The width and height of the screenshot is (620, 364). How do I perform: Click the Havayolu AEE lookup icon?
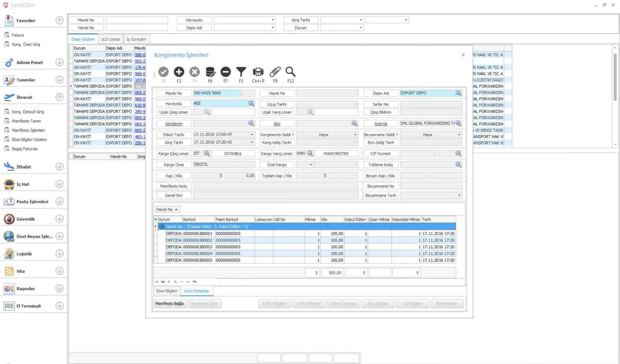pos(251,103)
